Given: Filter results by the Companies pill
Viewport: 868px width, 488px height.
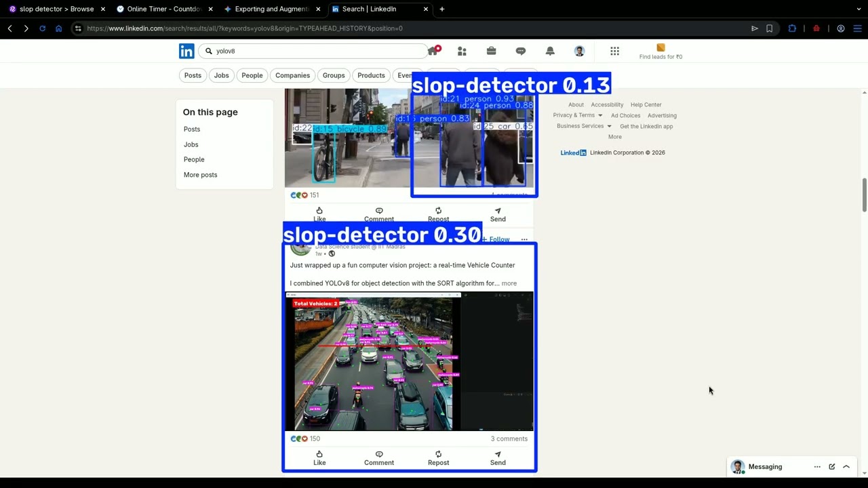Looking at the screenshot, I should pos(293,75).
